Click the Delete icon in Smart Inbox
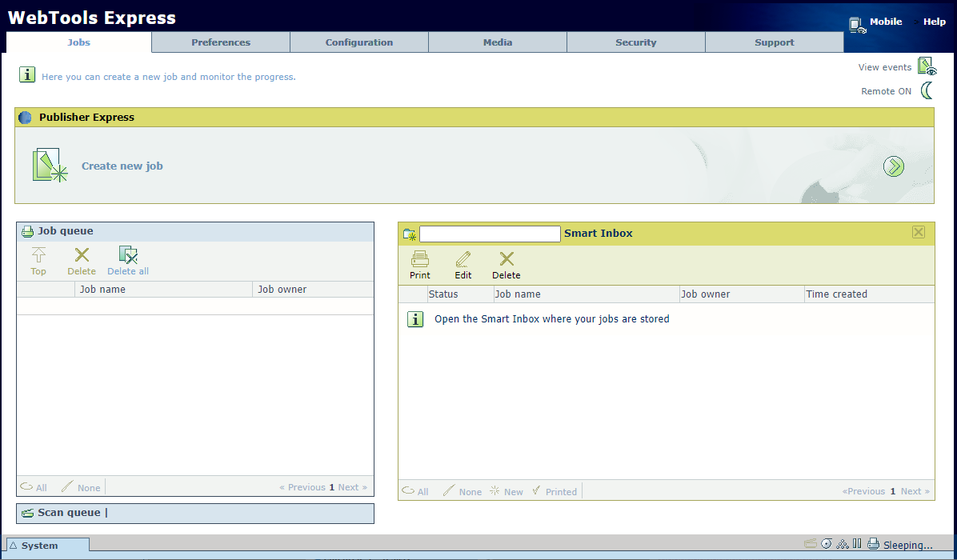 [506, 259]
